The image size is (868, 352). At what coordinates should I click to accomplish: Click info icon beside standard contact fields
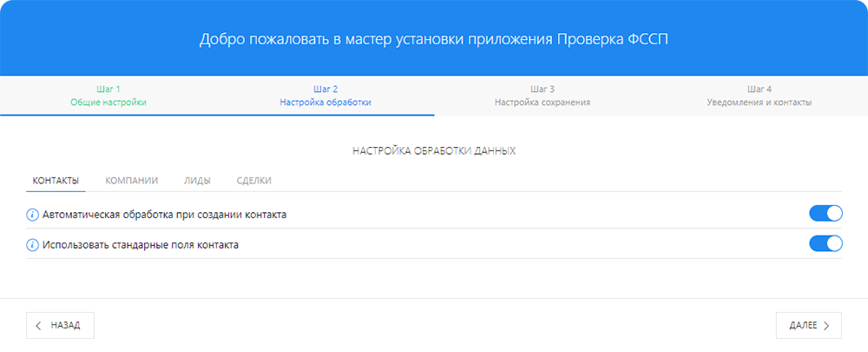pyautogui.click(x=33, y=244)
